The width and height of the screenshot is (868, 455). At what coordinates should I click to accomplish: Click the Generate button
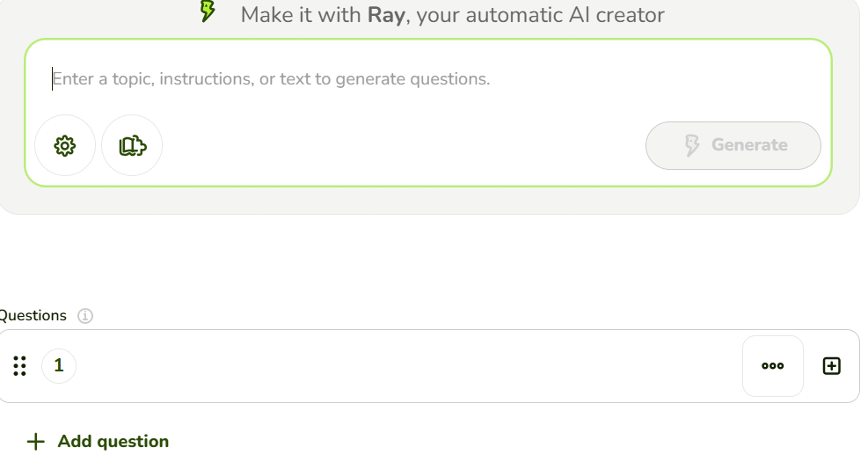[733, 145]
